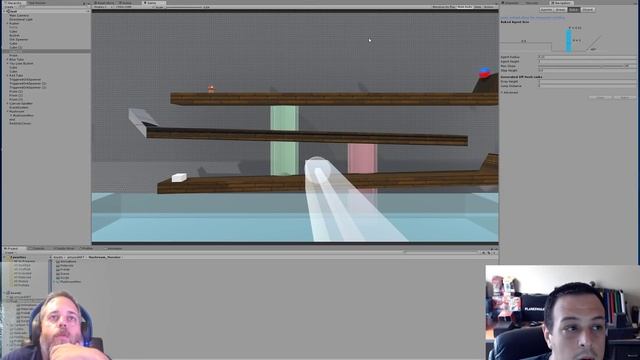Viewport: 640px width, 360px height.
Task: Expand the Red Tube object arrow
Action: (7, 75)
